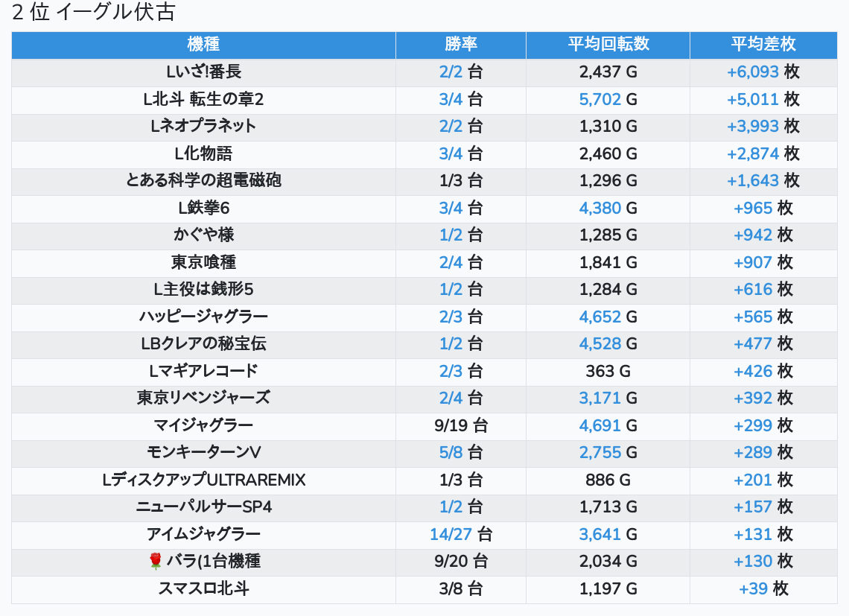
Task: Click the rose icon beside バラ(1台機種
Action: click(156, 562)
